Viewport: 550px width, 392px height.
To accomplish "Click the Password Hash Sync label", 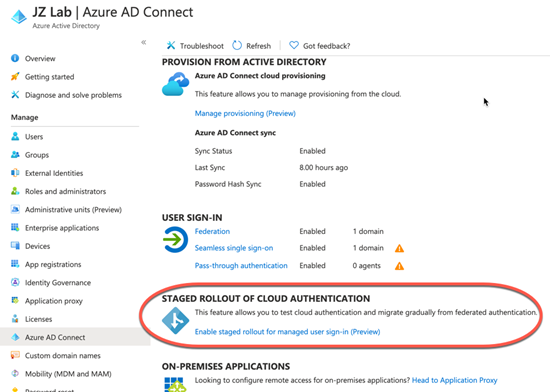I will [x=228, y=184].
